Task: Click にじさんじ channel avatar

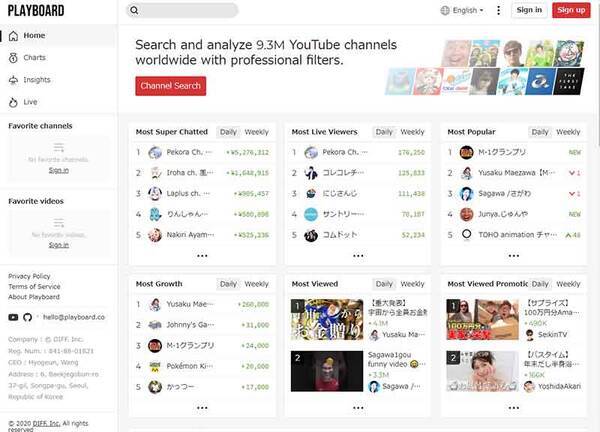Action: pos(311,194)
